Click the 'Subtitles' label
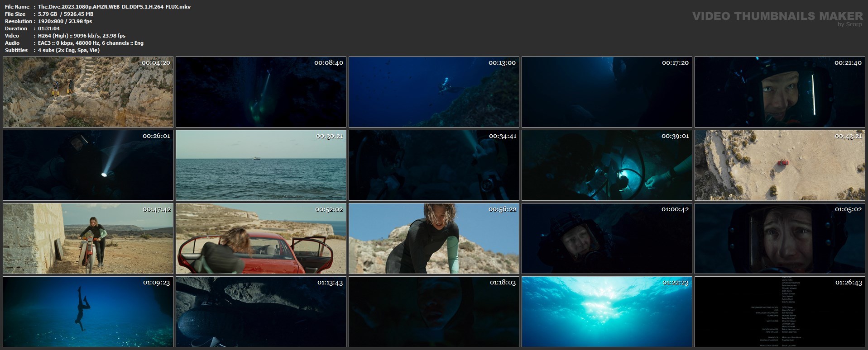This screenshot has width=868, height=350. click(x=16, y=50)
